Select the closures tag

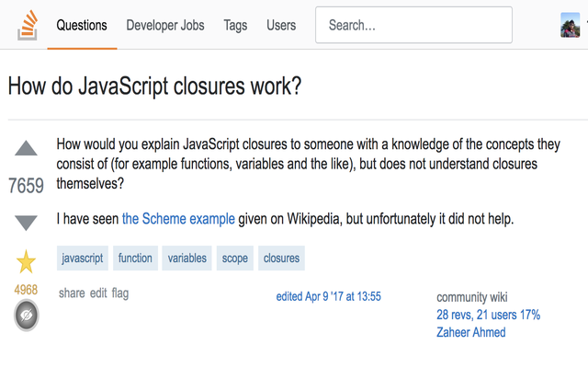(281, 259)
